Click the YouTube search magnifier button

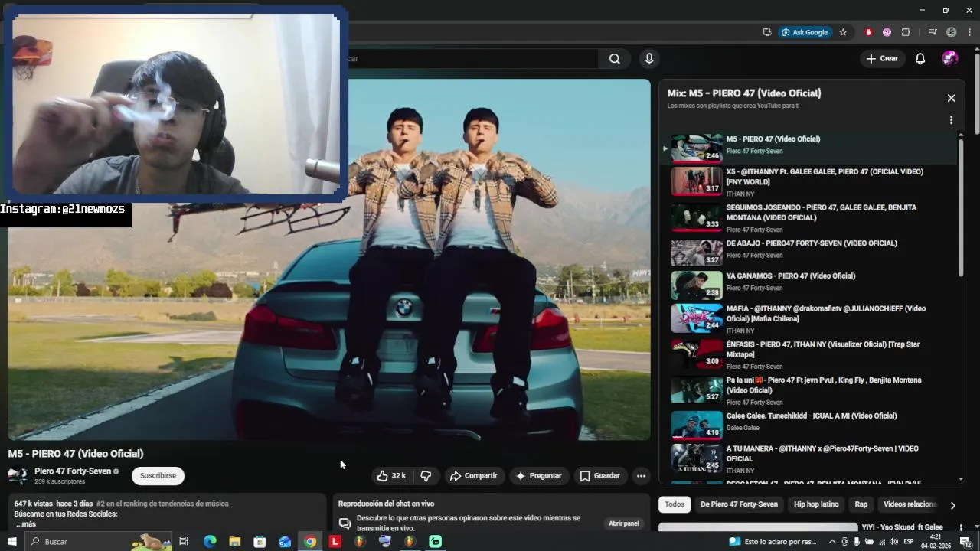[x=614, y=59]
